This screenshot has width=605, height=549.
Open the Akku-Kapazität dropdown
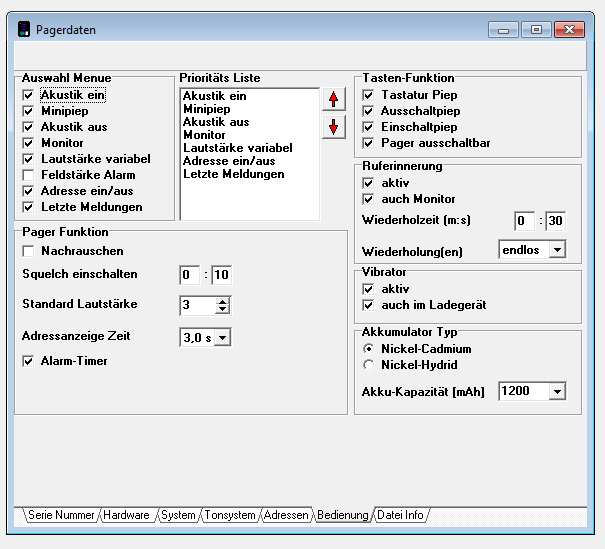pyautogui.click(x=557, y=392)
